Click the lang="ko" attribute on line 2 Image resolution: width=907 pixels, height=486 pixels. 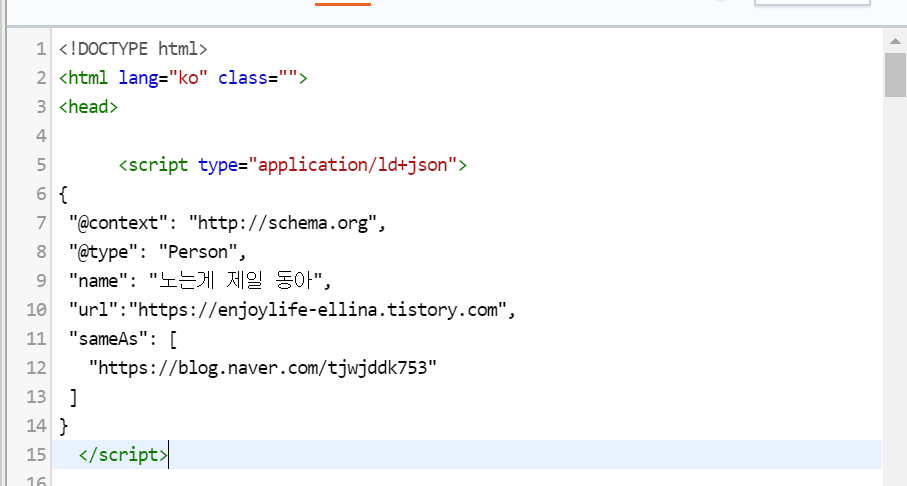[163, 78]
